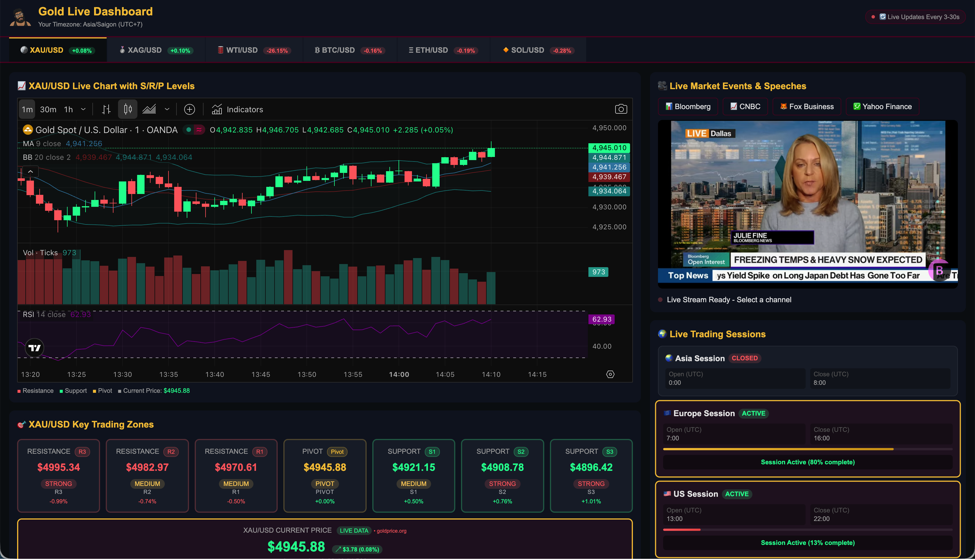
Task: Select the bar chart style icon
Action: pyautogui.click(x=106, y=109)
